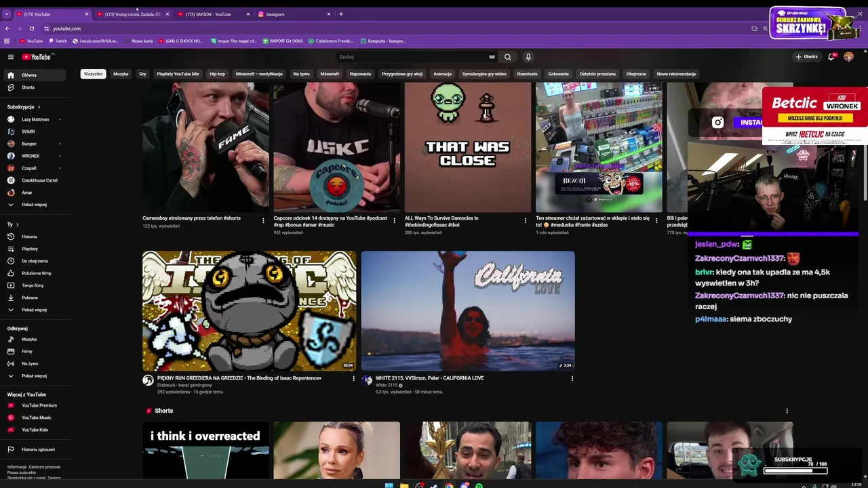Expand Pokaż więcej under Odkrywaj
This screenshot has width=868, height=488.
(35, 375)
